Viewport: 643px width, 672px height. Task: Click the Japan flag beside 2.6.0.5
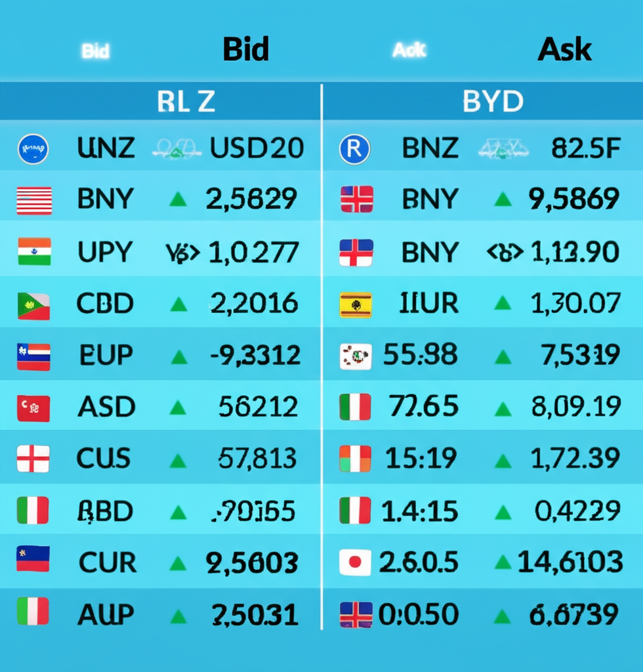356,562
